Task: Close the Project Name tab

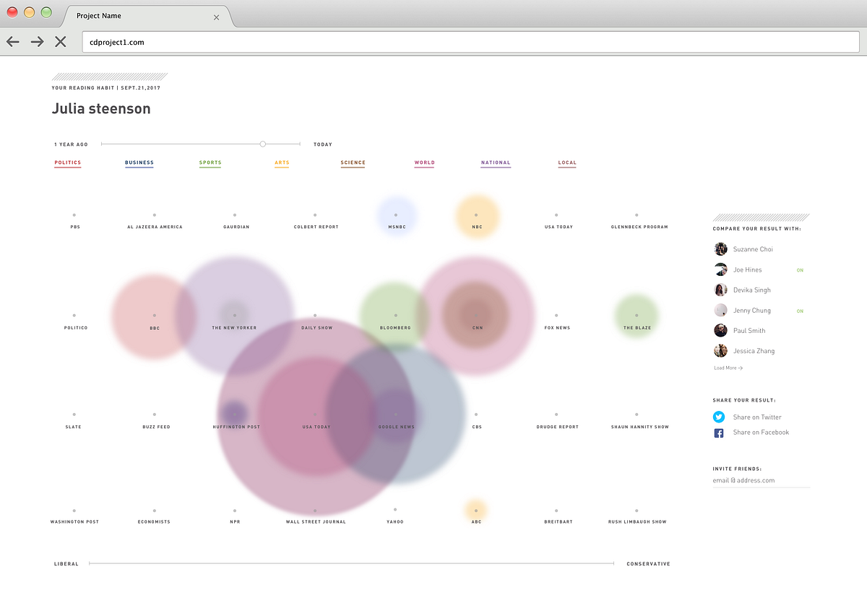Action: pos(216,17)
